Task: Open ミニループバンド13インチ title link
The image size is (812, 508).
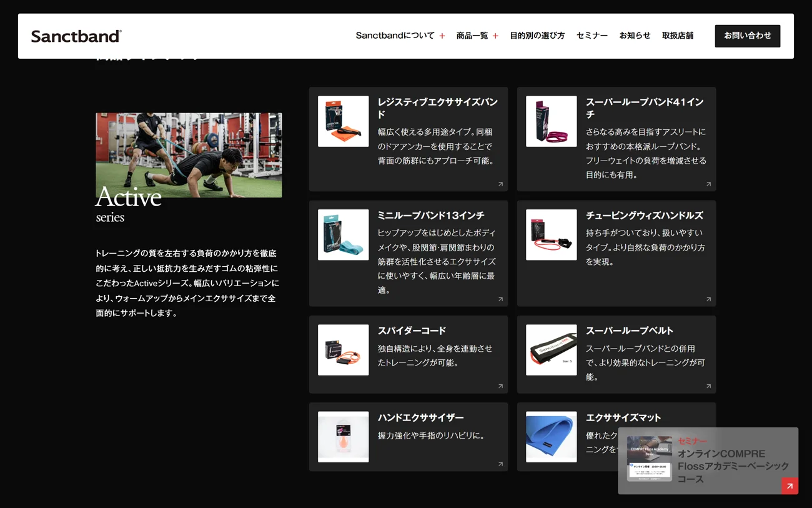Action: pos(431,216)
